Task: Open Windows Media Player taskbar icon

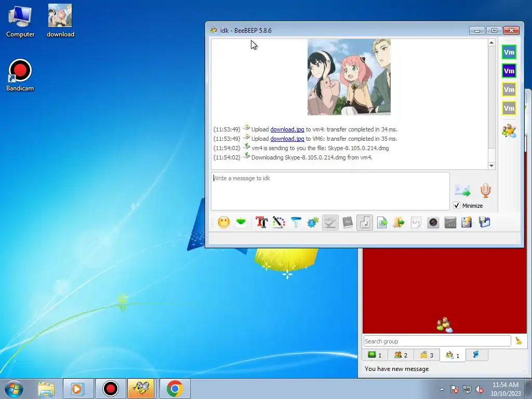Action: coord(78,389)
